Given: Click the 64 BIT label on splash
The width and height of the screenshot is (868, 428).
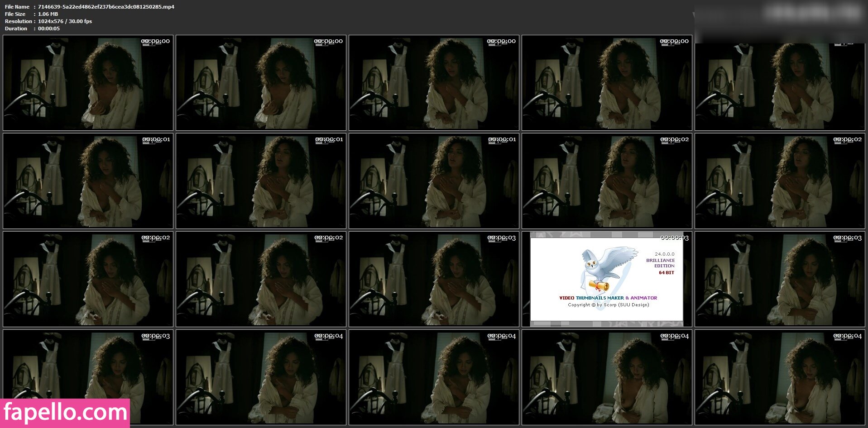Looking at the screenshot, I should [x=666, y=273].
